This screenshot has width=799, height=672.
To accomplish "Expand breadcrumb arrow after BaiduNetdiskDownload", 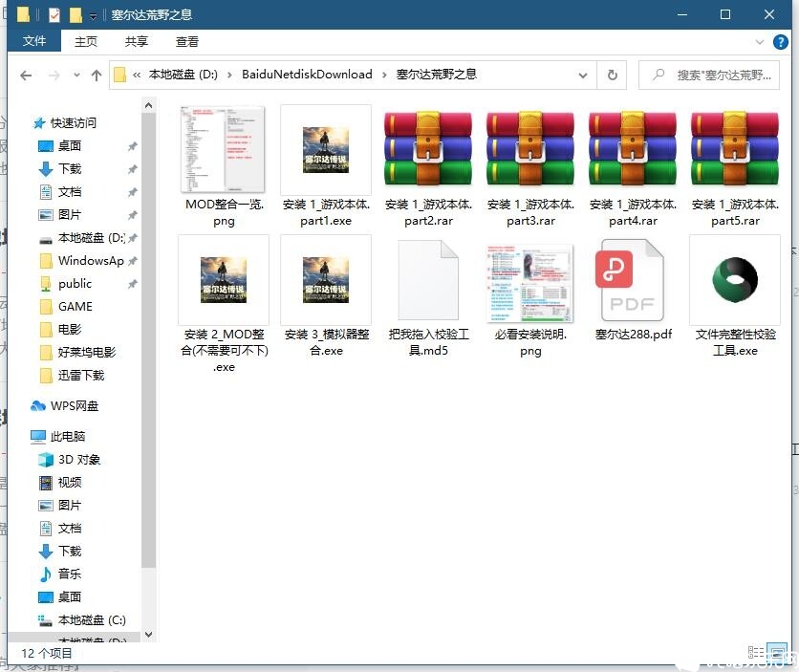I will tap(384, 75).
